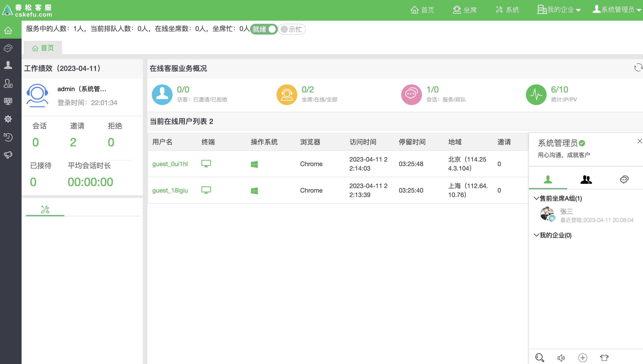The height and width of the screenshot is (364, 643).
Task: Collapse the 售前坐席A组 group
Action: (536, 199)
